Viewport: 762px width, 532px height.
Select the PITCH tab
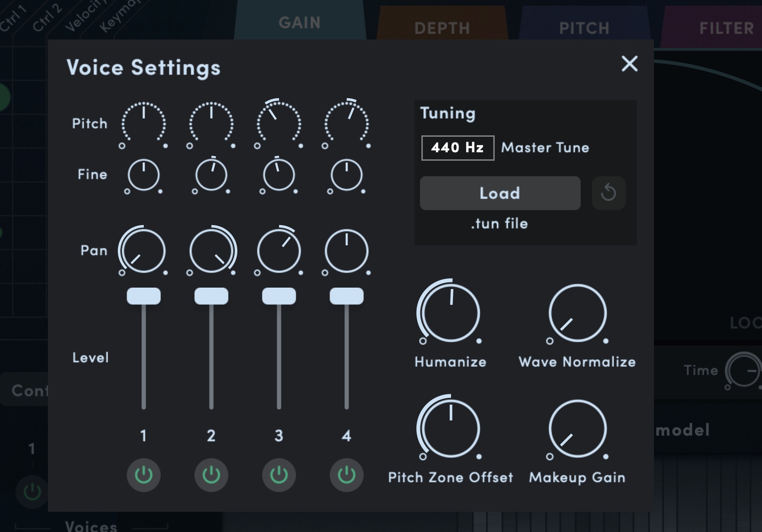[x=584, y=28]
